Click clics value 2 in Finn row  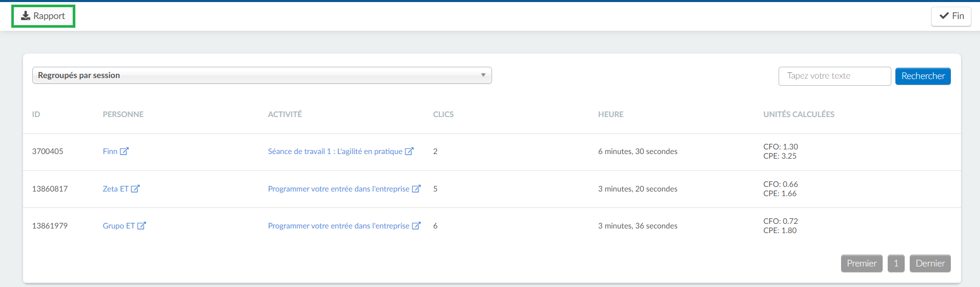click(435, 151)
